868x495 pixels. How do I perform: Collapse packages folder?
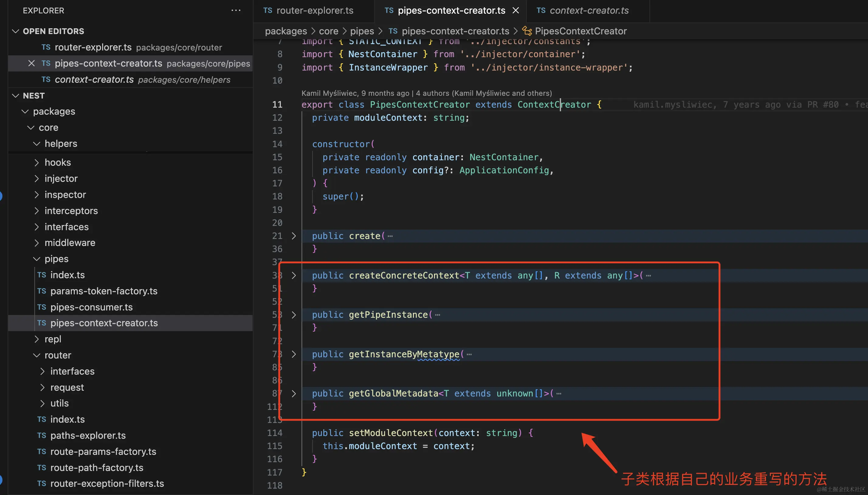[25, 111]
